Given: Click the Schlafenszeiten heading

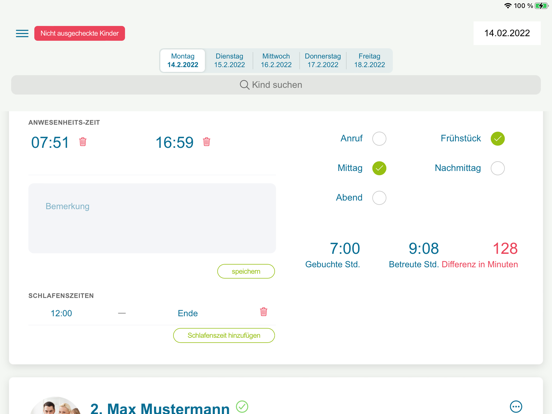Looking at the screenshot, I should click(x=61, y=296).
